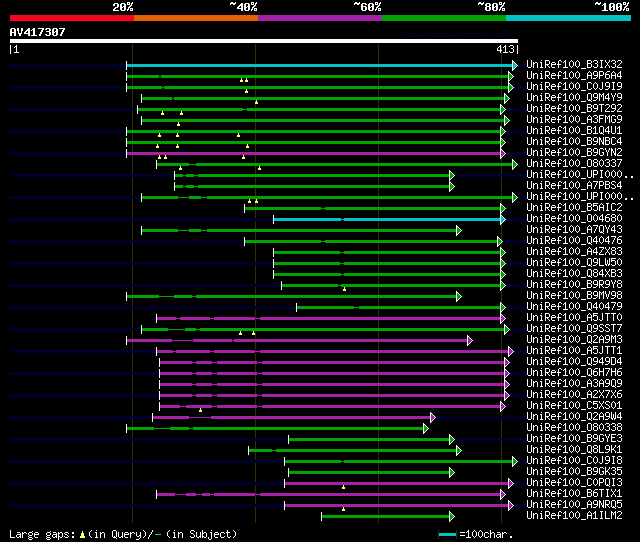Screen dimensions: 640x542
Task: Select the UniRef100_B9GK35 label
Action: [x=574, y=472]
